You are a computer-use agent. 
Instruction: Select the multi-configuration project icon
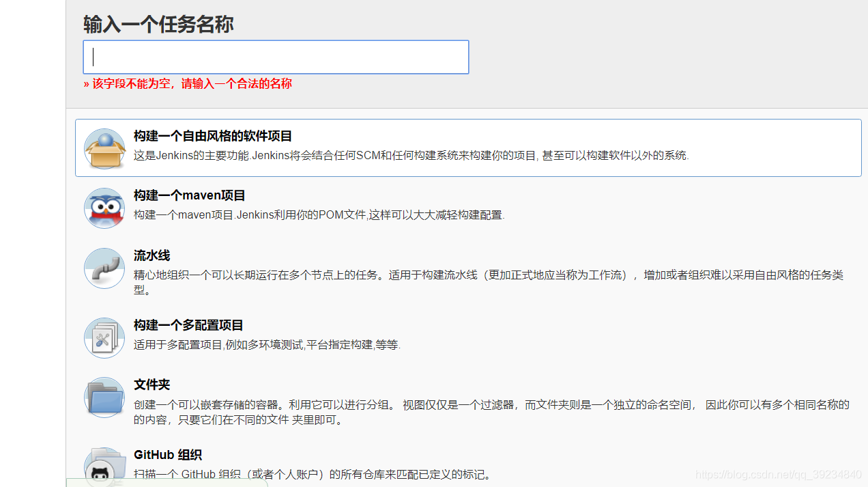[104, 338]
